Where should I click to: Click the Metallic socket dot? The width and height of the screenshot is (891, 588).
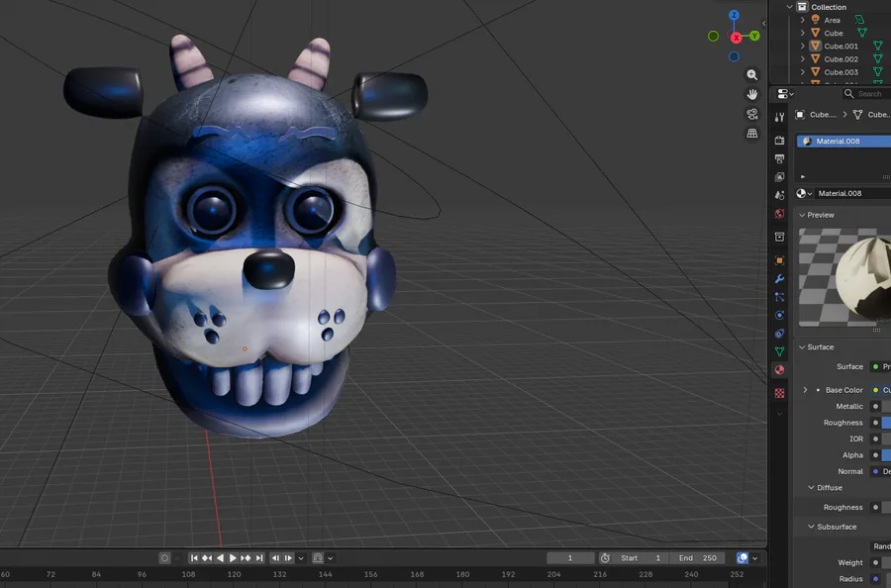click(876, 406)
